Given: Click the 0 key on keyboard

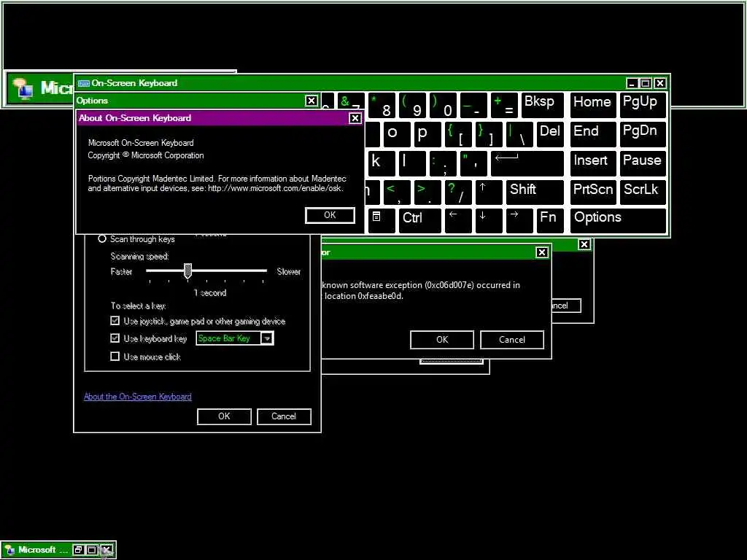Looking at the screenshot, I should tap(443, 105).
